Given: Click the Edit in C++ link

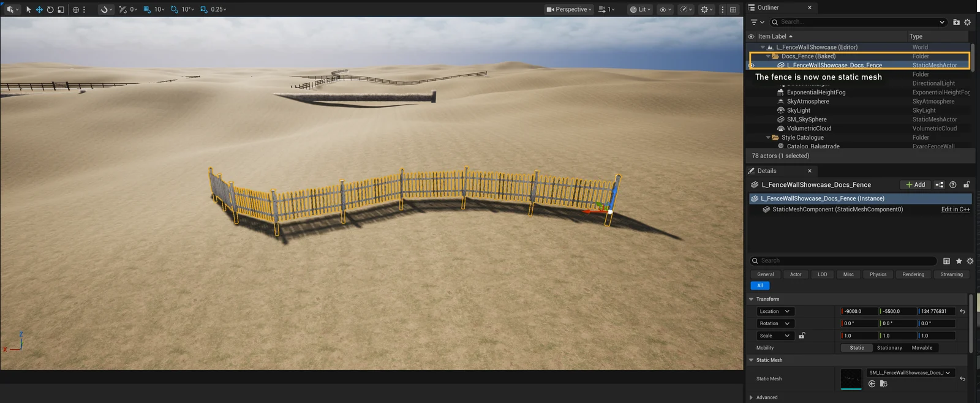Looking at the screenshot, I should (x=956, y=209).
